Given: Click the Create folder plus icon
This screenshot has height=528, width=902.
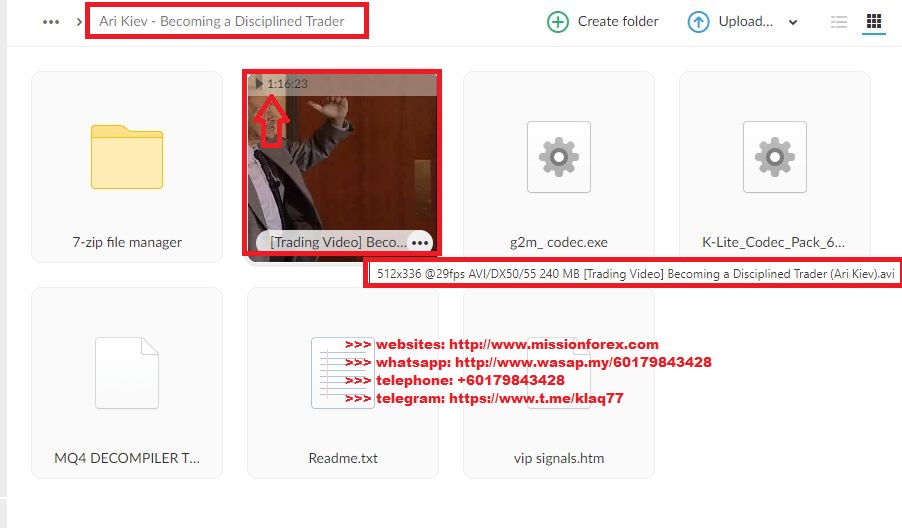Looking at the screenshot, I should [x=557, y=22].
